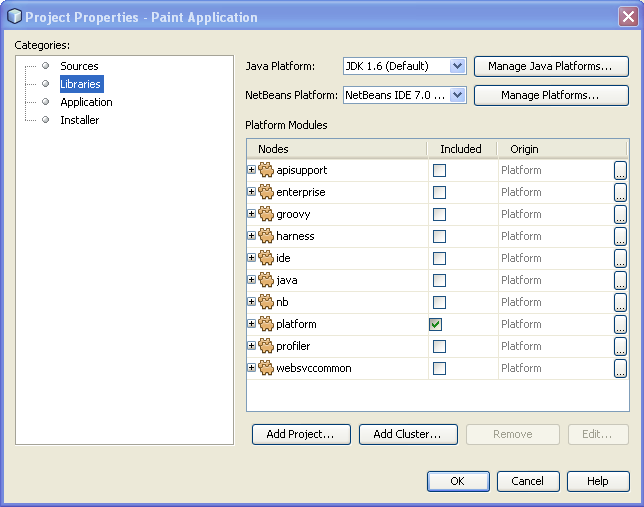Image resolution: width=644 pixels, height=507 pixels.
Task: Select the Sources category
Action: point(79,66)
